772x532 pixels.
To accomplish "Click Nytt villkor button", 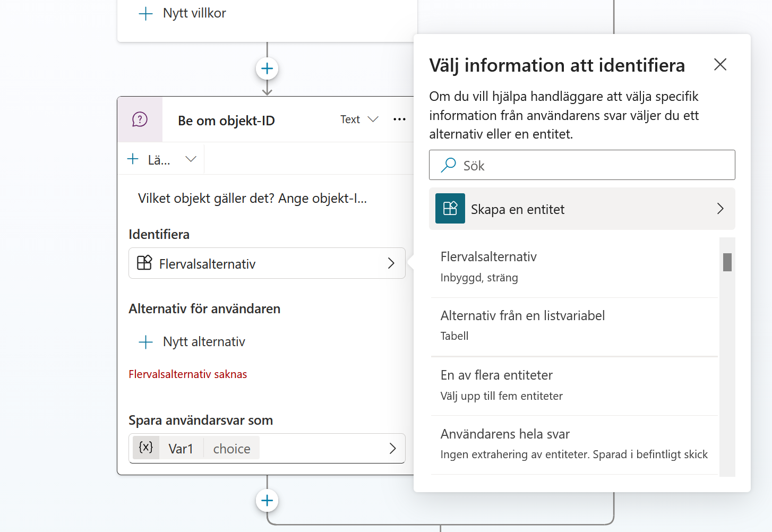I will 182,13.
